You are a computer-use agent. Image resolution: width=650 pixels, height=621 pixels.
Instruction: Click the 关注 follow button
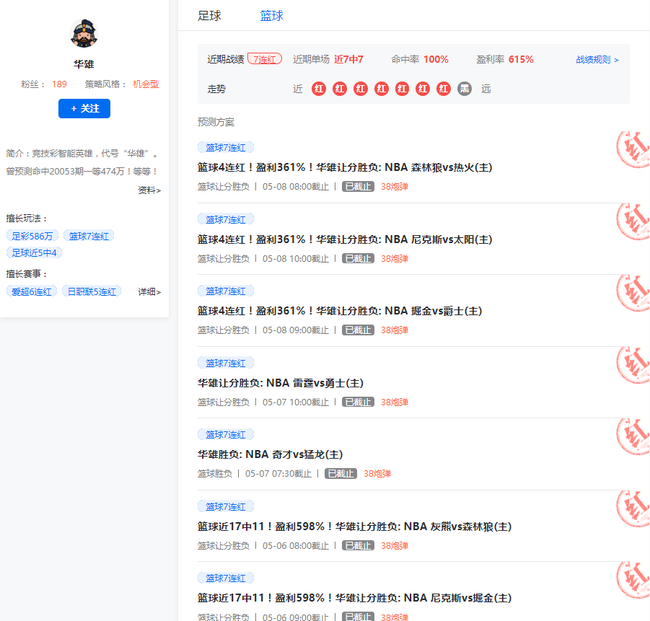pyautogui.click(x=84, y=109)
